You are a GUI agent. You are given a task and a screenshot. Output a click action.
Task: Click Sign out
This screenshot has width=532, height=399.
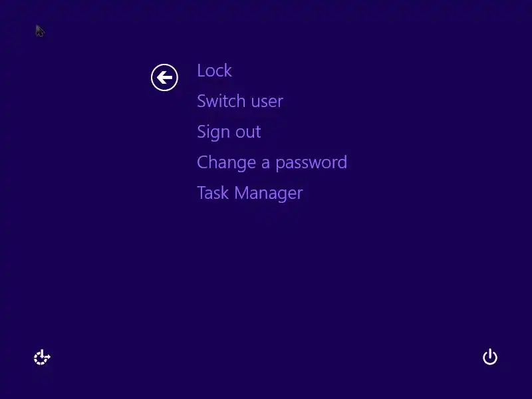[229, 132]
